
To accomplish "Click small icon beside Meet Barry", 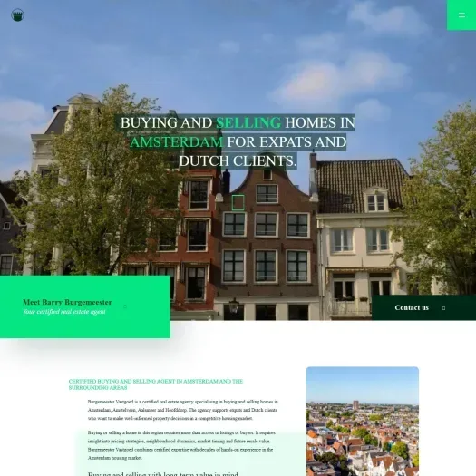I will click(125, 306).
